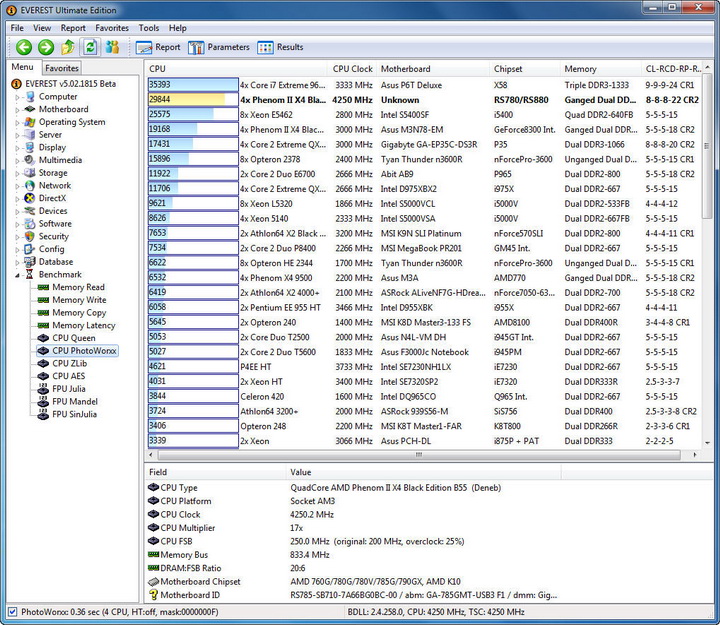This screenshot has width=720, height=625.
Task: Open benchmark Parameters in the toolbar
Action: pyautogui.click(x=219, y=47)
